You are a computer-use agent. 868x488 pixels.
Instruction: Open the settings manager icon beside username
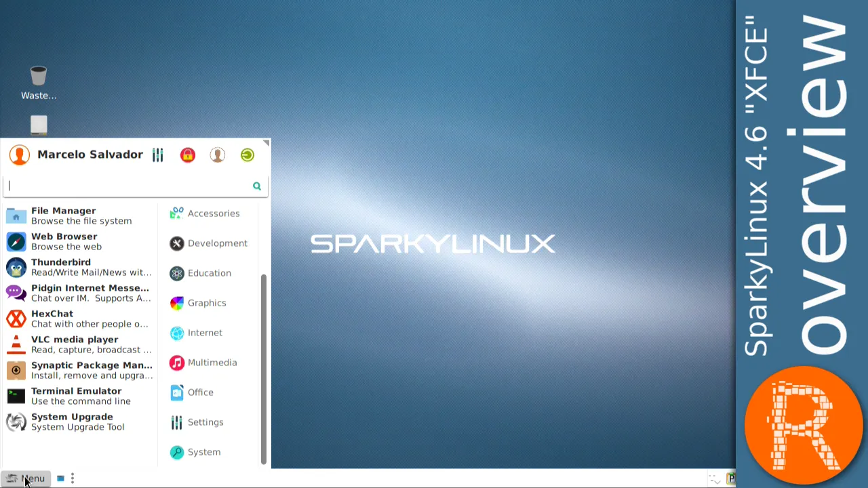[157, 155]
